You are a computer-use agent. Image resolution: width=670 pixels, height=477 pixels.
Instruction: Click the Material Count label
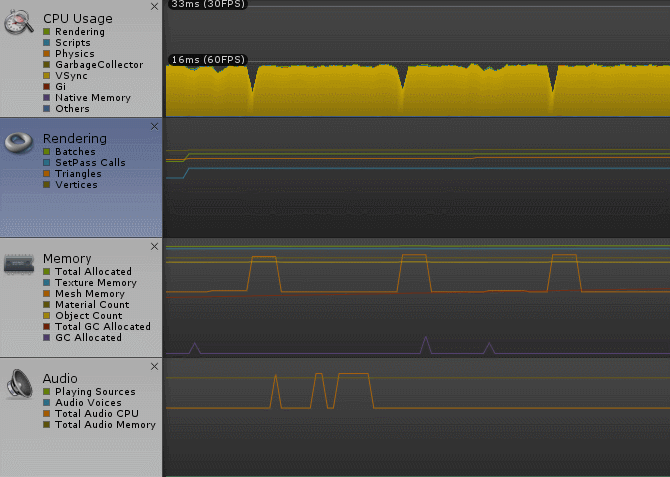[x=92, y=305]
